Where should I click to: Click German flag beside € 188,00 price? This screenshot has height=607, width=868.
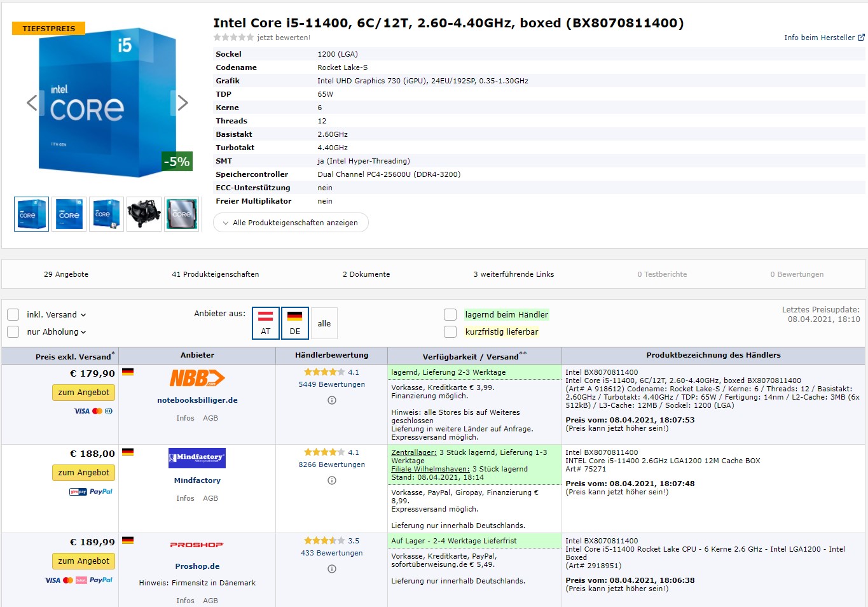click(x=128, y=452)
